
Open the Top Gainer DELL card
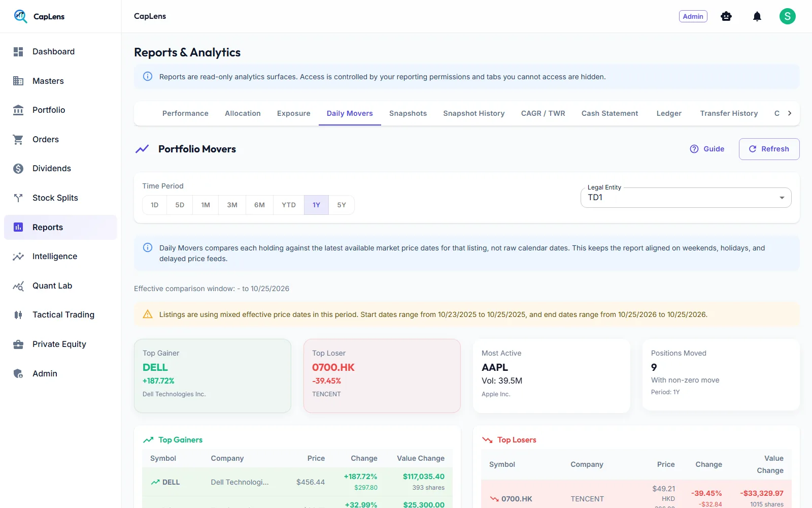[213, 376]
